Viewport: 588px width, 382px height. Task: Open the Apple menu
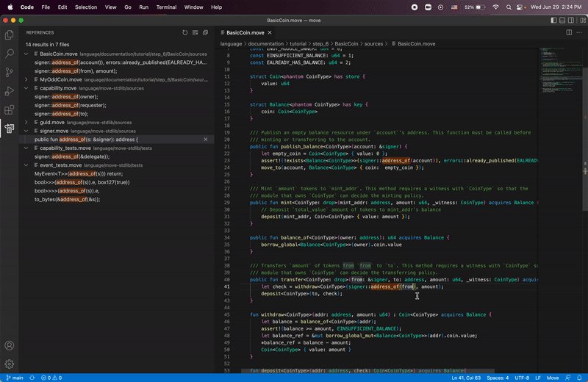10,7
